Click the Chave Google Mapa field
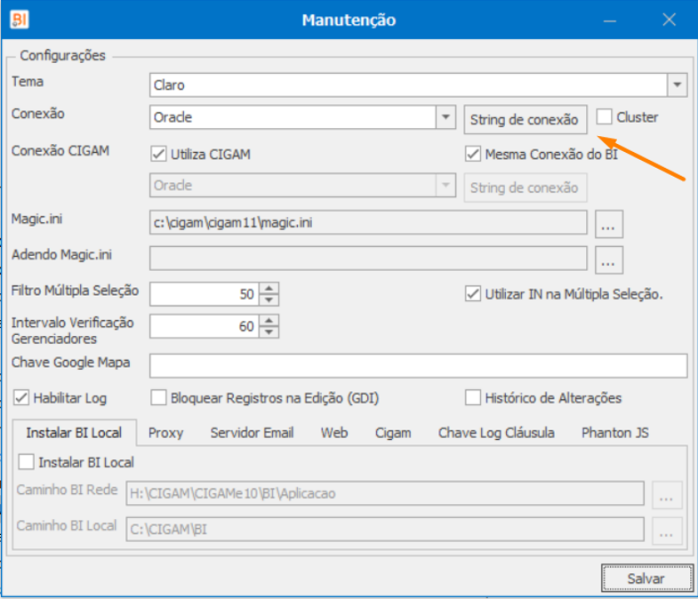This screenshot has height=599, width=698. [x=418, y=366]
